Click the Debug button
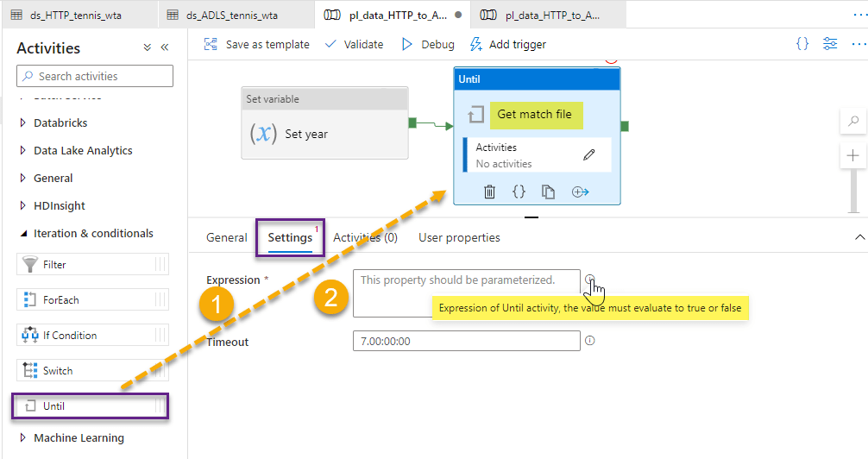Image resolution: width=868 pixels, height=459 pixels. click(x=428, y=44)
